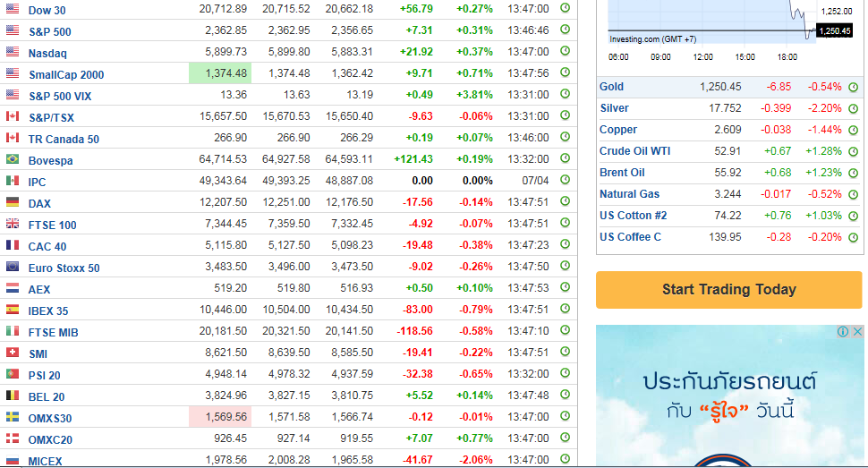Select the highlighted 1,374.48 SmallCap value
868x468 pixels.
(220, 73)
